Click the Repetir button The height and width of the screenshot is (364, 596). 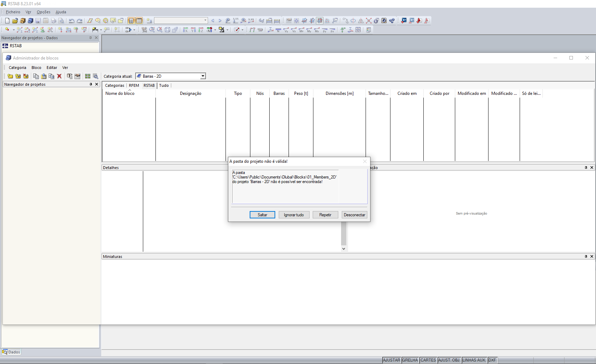click(325, 215)
